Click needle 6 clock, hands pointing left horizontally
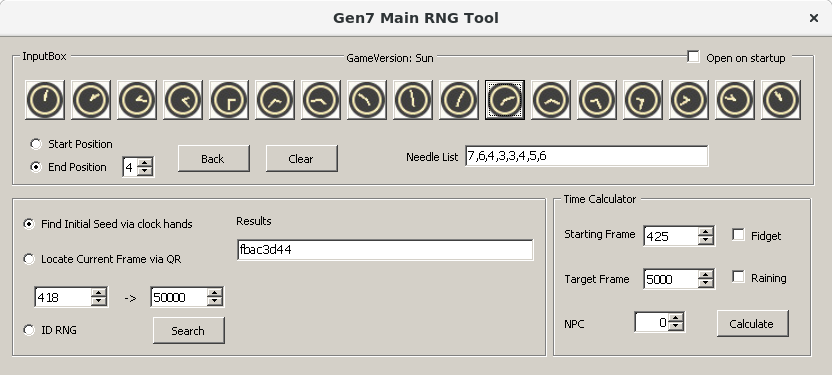Viewport: 832px width, 375px height. [321, 100]
